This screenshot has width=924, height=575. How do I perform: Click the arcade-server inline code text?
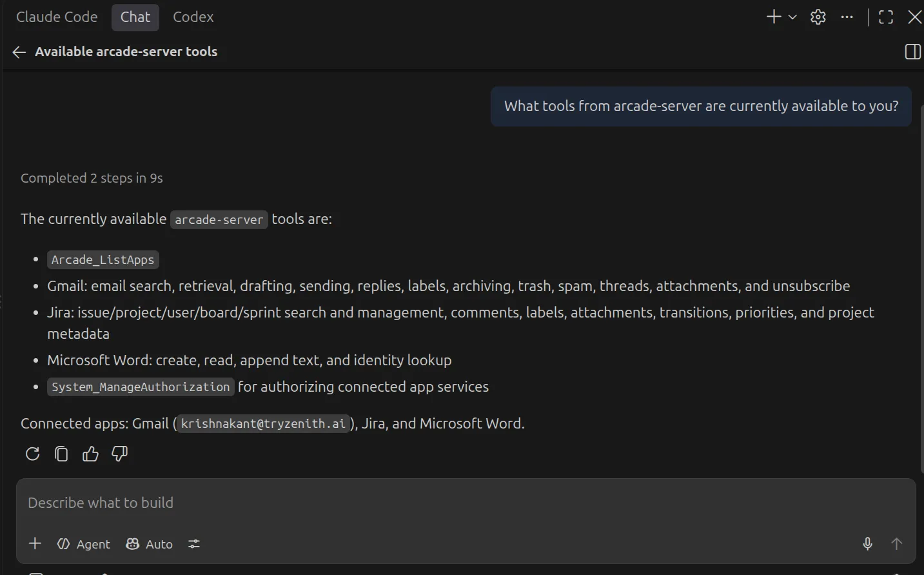[219, 220]
